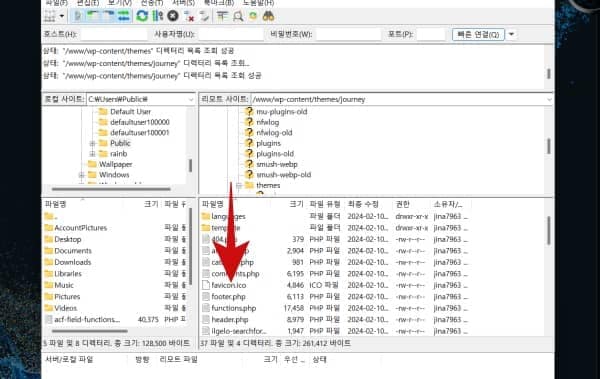The width and height of the screenshot is (600, 379).
Task: Click the 포트(P) input field
Action: coord(431,34)
